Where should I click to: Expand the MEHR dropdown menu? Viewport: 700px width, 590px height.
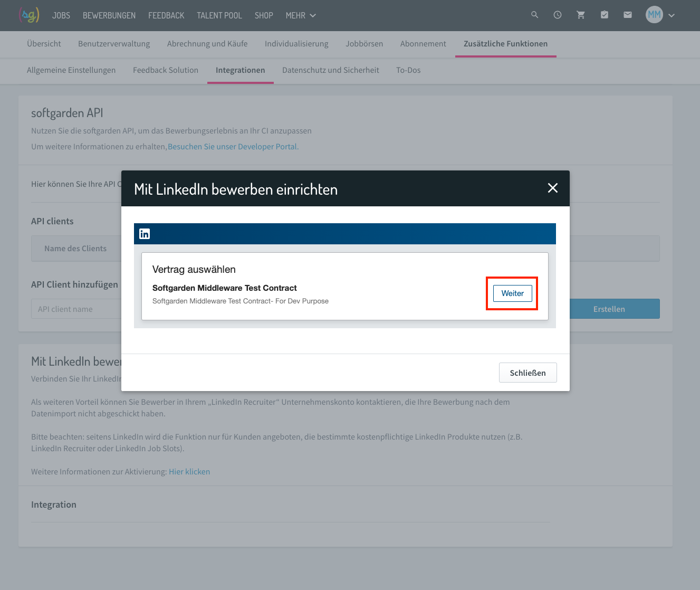coord(301,15)
